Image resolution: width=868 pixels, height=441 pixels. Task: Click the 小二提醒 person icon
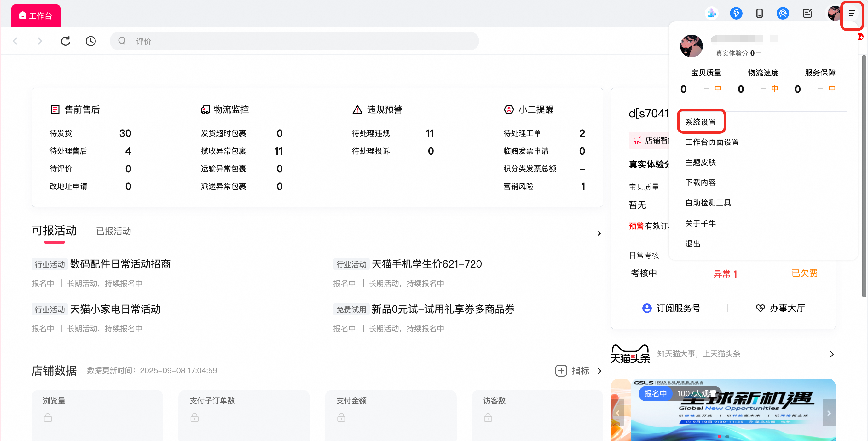pyautogui.click(x=508, y=109)
